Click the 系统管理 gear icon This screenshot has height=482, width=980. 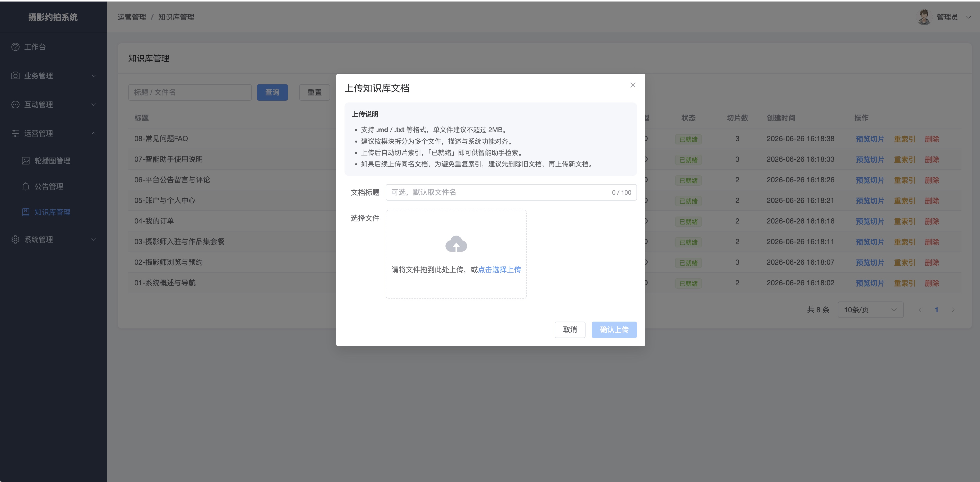pyautogui.click(x=15, y=240)
